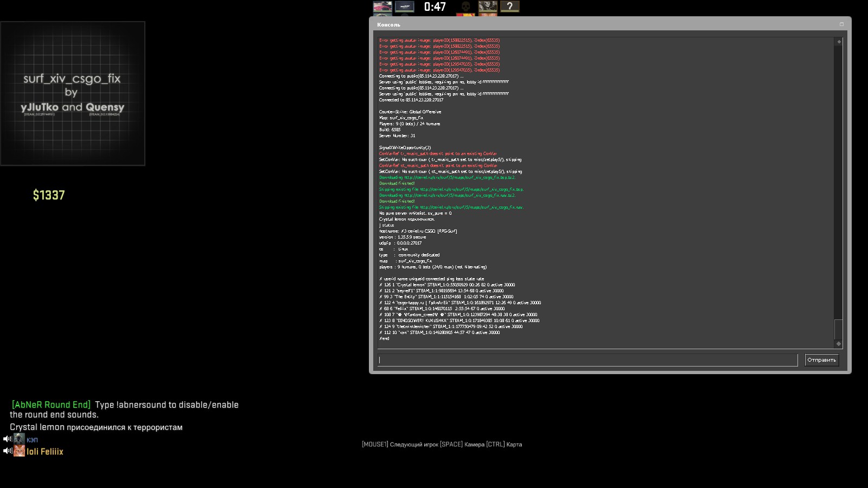The width and height of the screenshot is (868, 488).
Task: Click console scrollbar down arrow
Action: click(839, 344)
